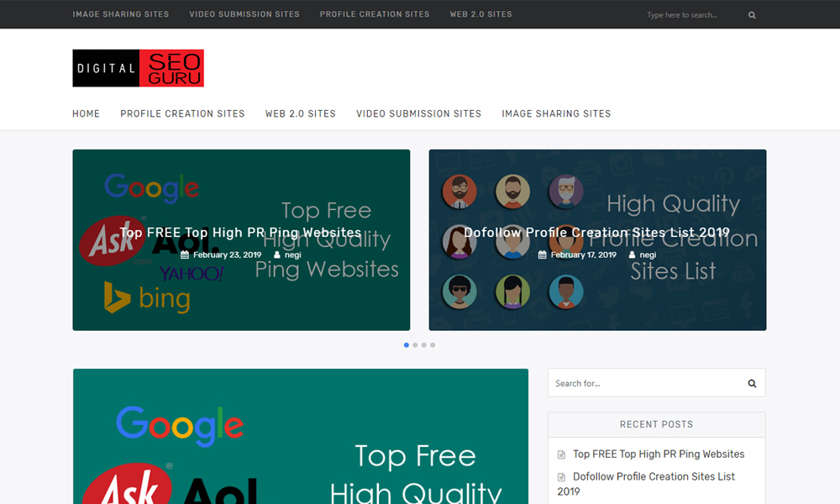
Task: Click the calendar icon next to February 23, 2019
Action: (185, 255)
